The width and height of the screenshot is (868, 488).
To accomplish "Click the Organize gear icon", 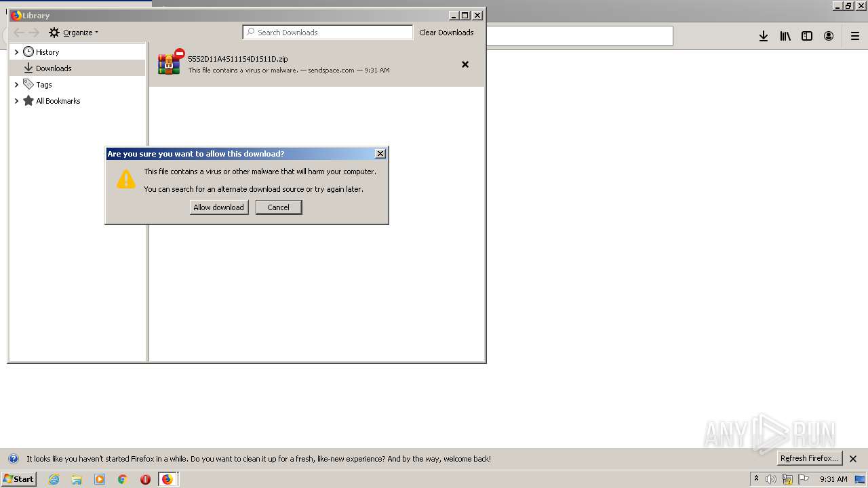I will 54,33.
